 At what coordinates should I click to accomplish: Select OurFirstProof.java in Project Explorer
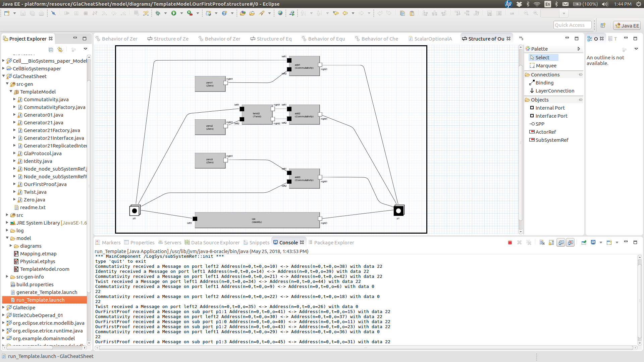click(x=45, y=184)
